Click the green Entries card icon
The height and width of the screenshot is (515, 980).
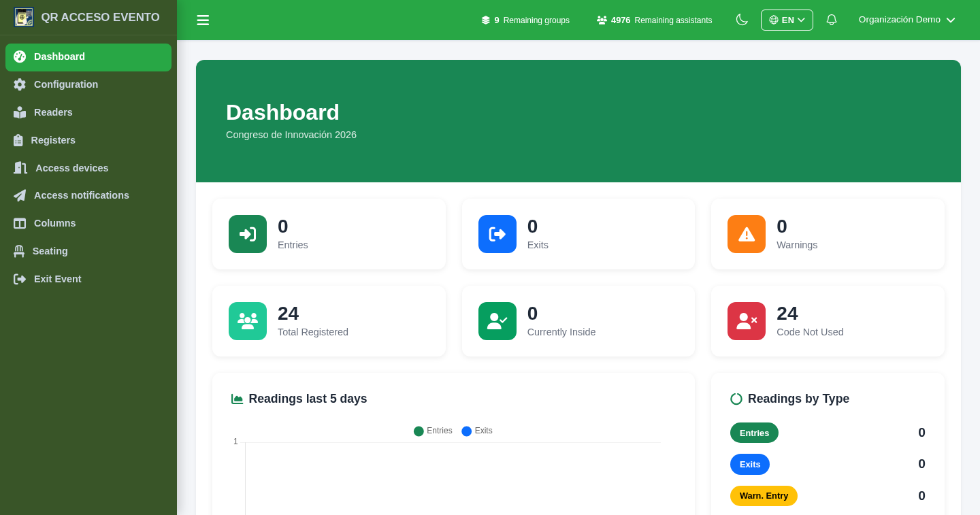click(x=248, y=234)
